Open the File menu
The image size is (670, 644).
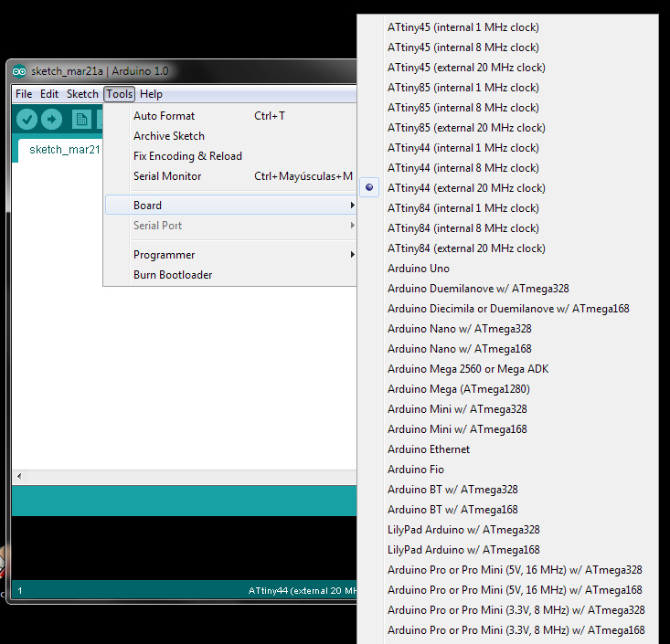pos(24,94)
